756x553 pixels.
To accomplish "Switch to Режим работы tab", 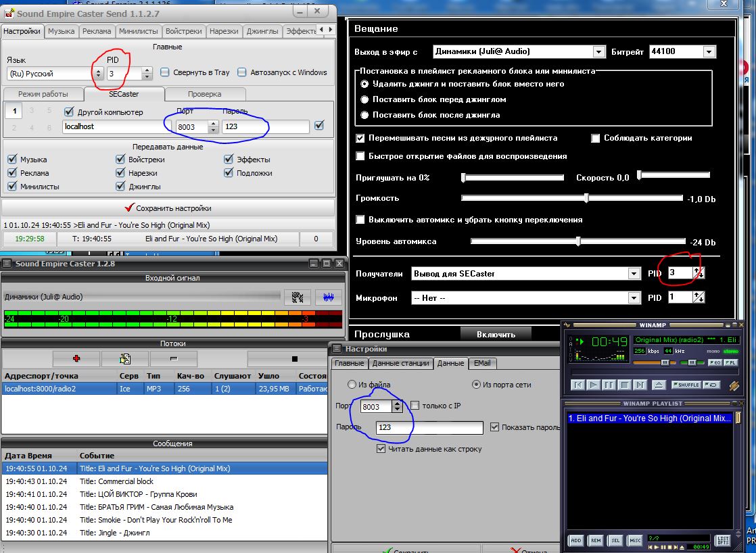I will (x=43, y=94).
